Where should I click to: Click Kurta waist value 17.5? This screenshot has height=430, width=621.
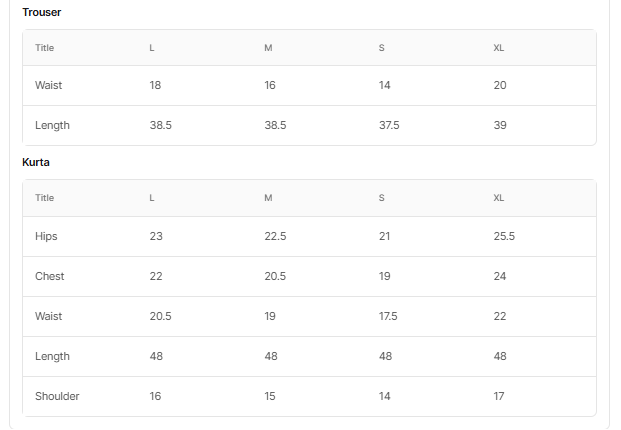point(388,316)
